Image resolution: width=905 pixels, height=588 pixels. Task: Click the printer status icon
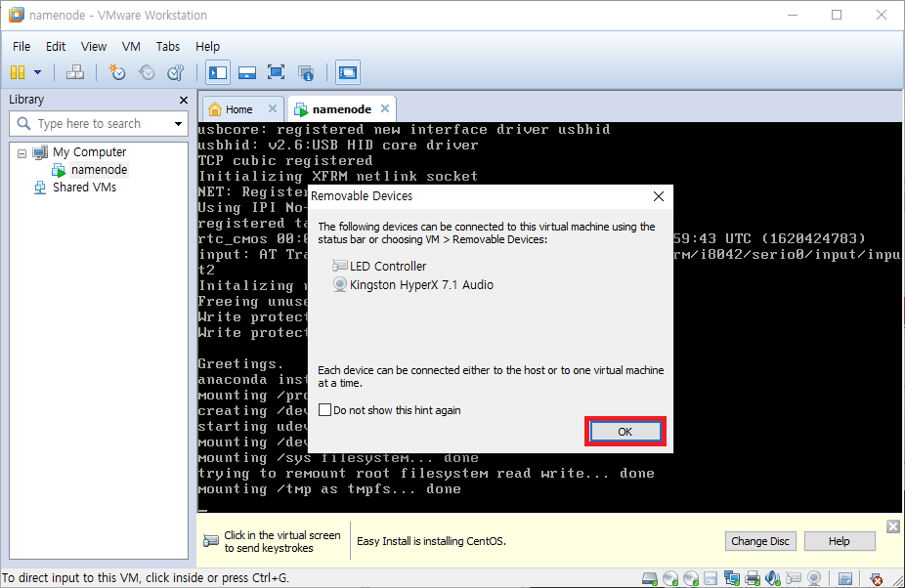[753, 578]
